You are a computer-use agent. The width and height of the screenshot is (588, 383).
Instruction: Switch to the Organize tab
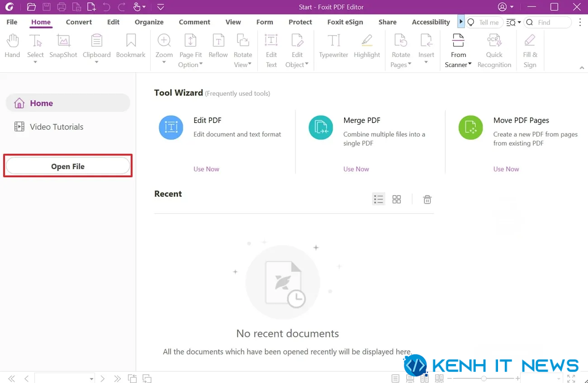[x=149, y=22]
